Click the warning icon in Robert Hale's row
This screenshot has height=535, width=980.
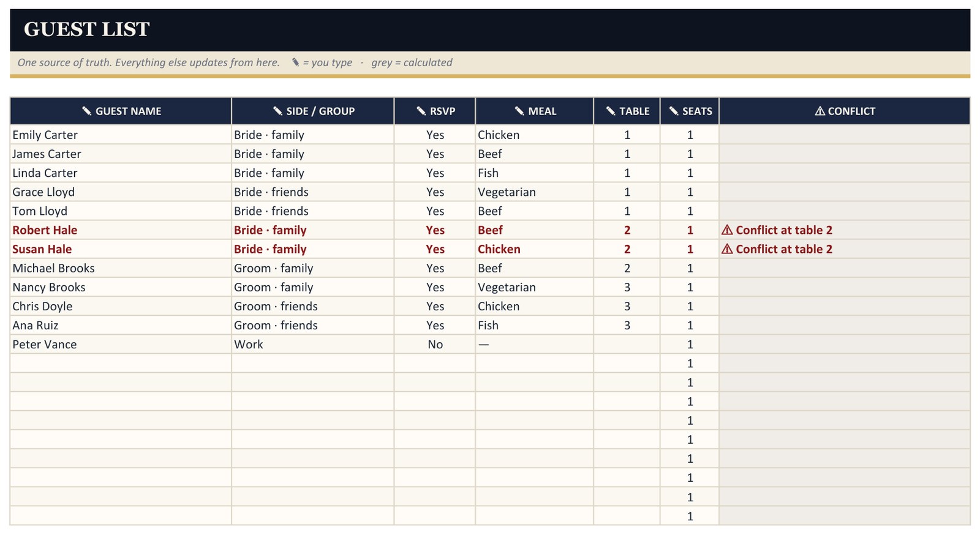coord(727,230)
